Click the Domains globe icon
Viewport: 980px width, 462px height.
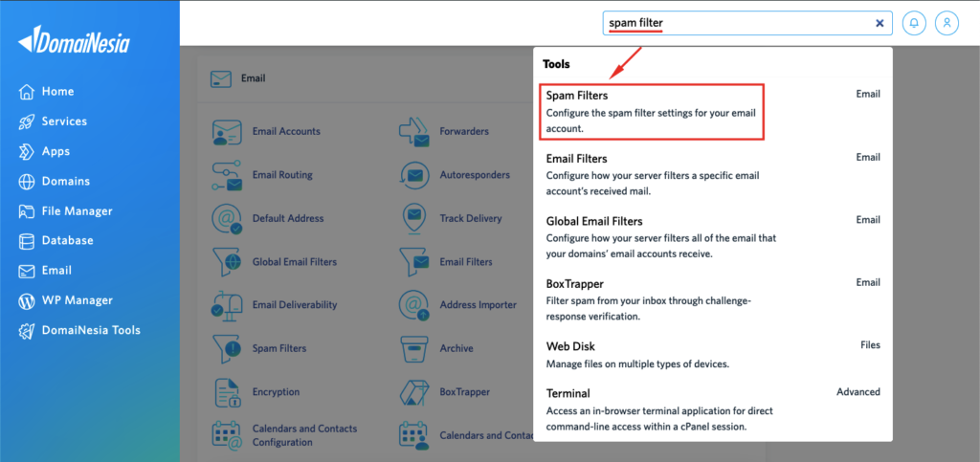click(x=26, y=182)
